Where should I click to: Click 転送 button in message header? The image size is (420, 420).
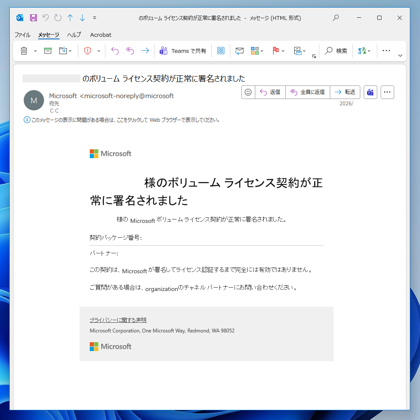pyautogui.click(x=345, y=92)
